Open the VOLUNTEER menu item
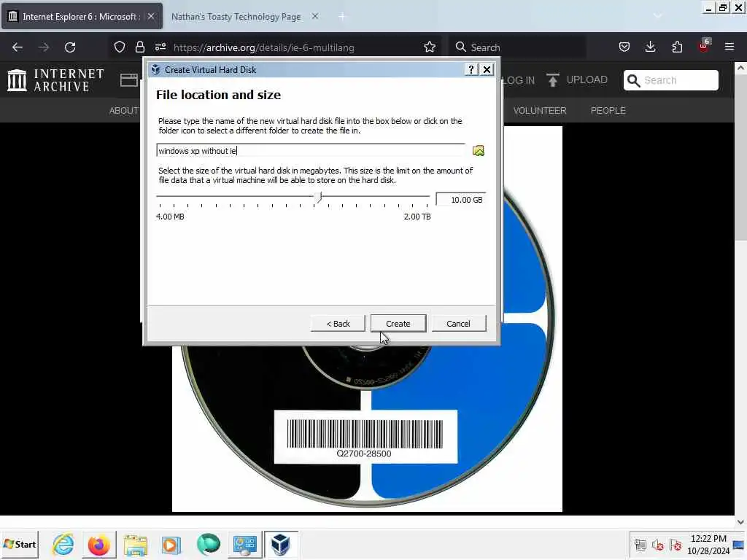The height and width of the screenshot is (560, 747). pos(540,111)
